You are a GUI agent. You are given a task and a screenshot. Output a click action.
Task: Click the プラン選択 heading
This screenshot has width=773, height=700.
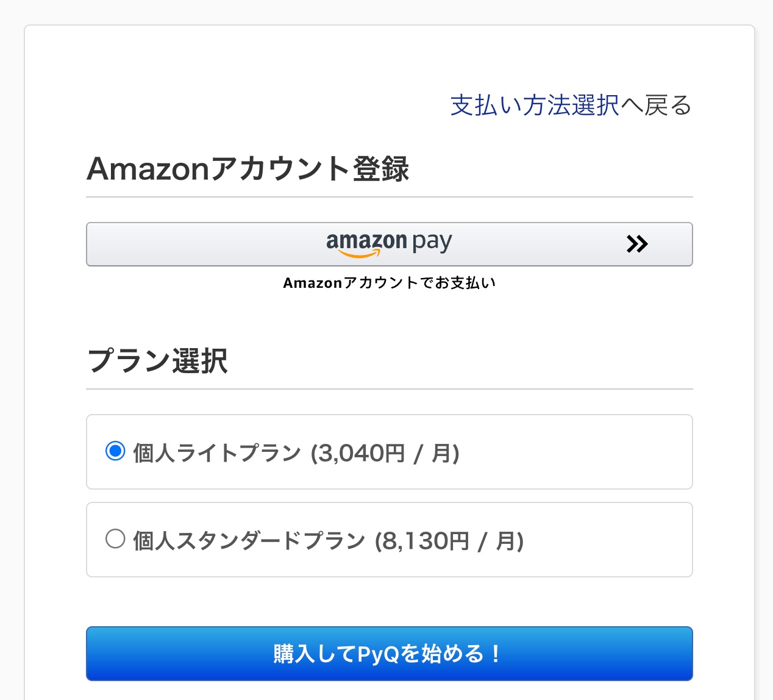(158, 360)
